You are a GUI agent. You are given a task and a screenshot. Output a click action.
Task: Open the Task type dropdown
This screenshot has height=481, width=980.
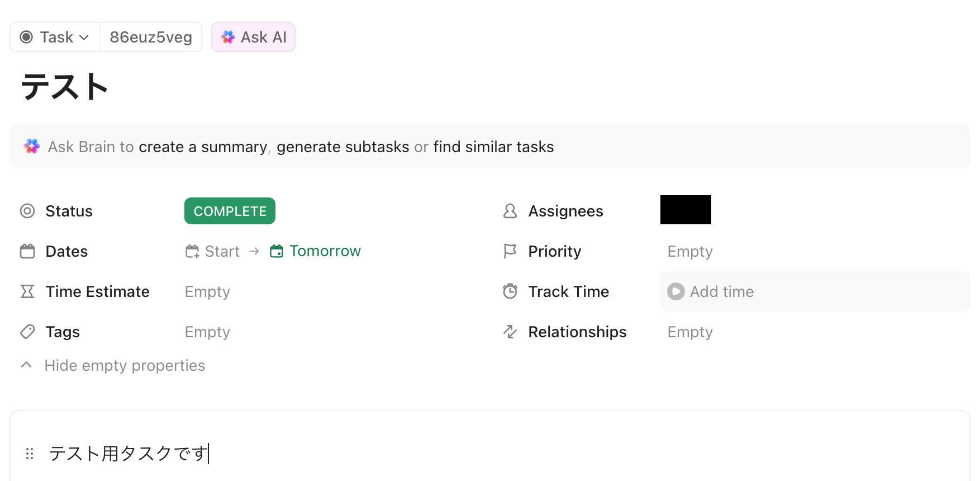[55, 37]
